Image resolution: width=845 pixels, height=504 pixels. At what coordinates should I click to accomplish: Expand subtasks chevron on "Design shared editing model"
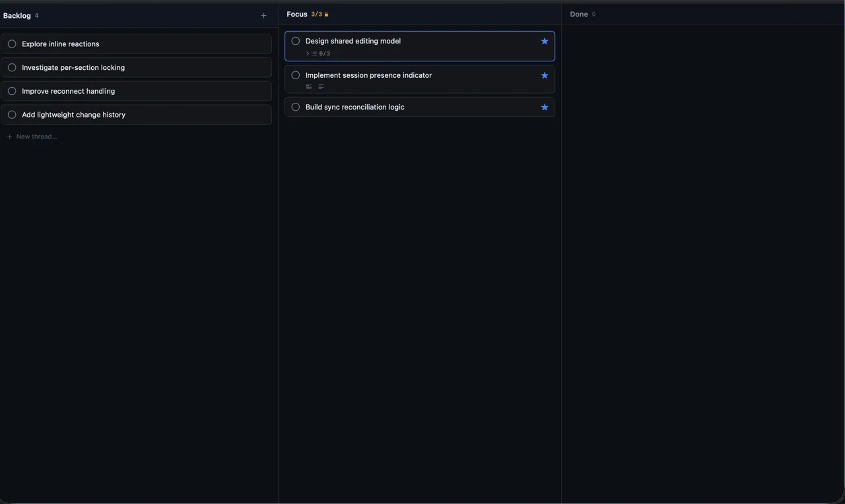pyautogui.click(x=307, y=53)
